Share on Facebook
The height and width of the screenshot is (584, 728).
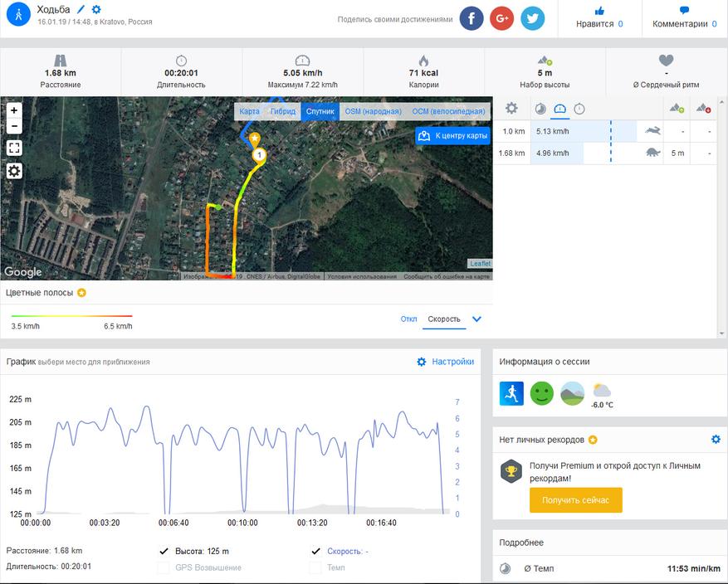pyautogui.click(x=471, y=18)
